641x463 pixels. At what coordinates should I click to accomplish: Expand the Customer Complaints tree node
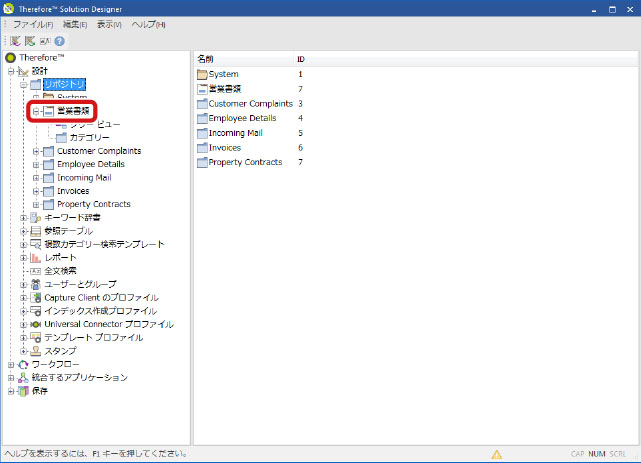(x=36, y=151)
